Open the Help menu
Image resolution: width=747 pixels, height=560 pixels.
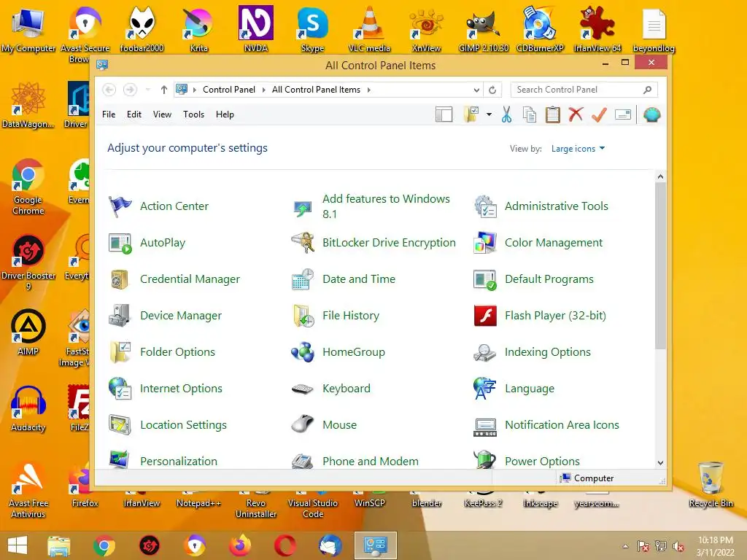point(225,114)
